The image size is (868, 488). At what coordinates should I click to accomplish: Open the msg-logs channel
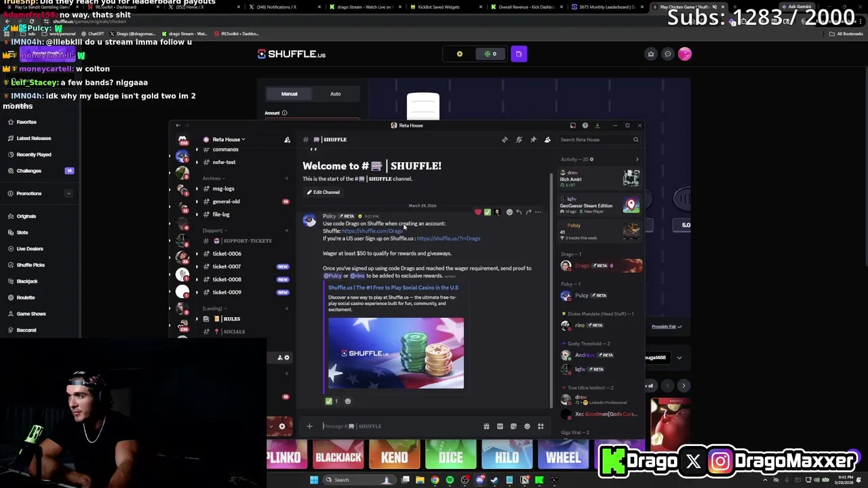223,188
